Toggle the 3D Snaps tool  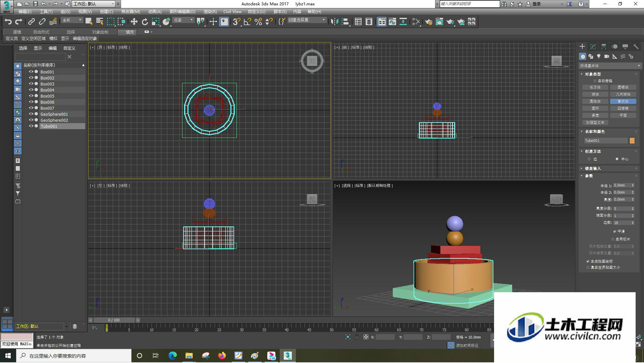pos(236,22)
